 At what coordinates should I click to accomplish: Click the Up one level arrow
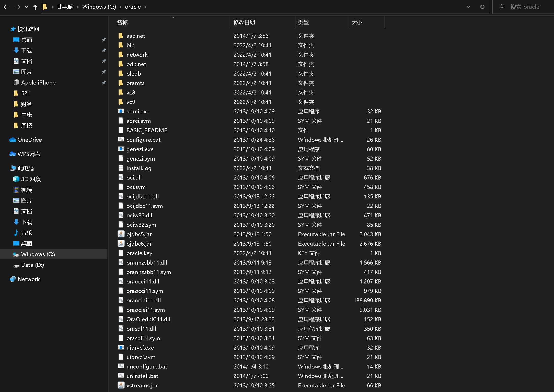pyautogui.click(x=35, y=7)
